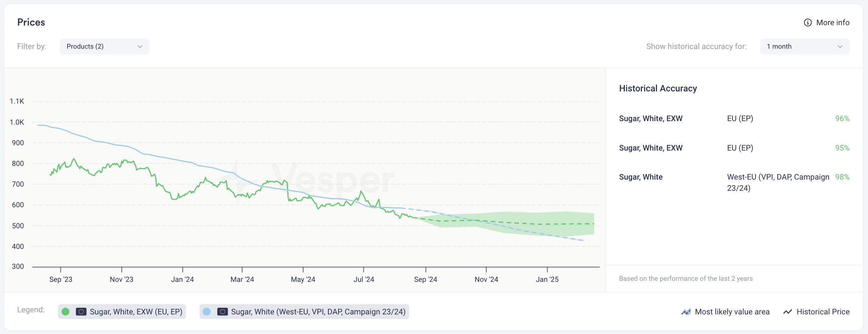
Task: Click the 1 month dropdown chevron
Action: coord(840,47)
